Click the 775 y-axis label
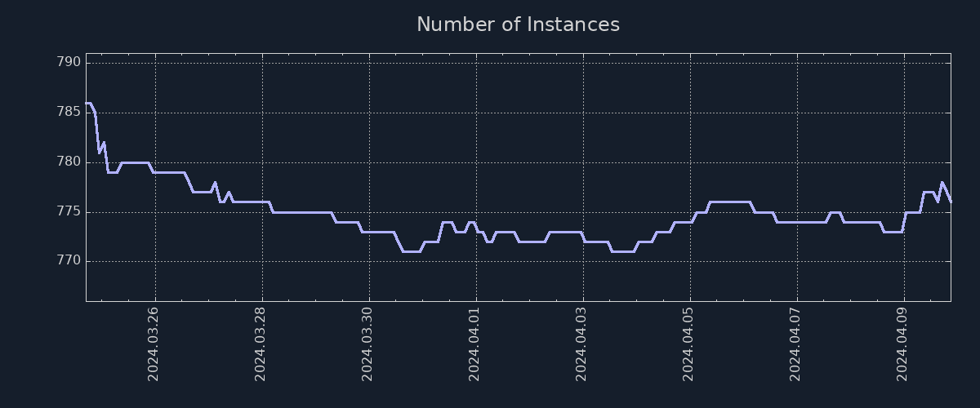The image size is (980, 408). 70,212
